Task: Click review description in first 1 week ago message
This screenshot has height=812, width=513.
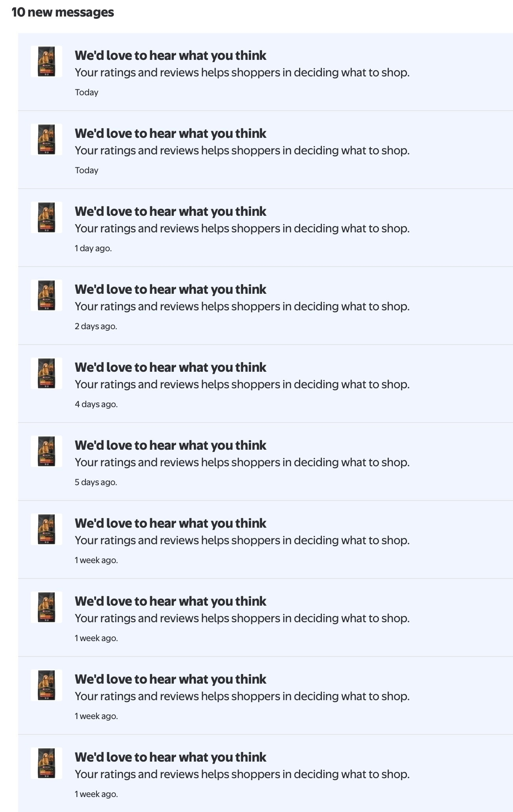Action: 242,540
